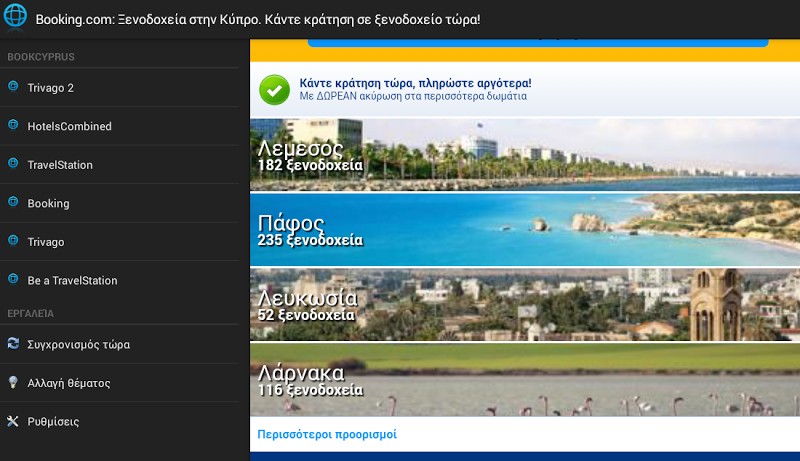Open the Be a TravelStation bookmark
The height and width of the screenshot is (461, 800).
(119, 280)
